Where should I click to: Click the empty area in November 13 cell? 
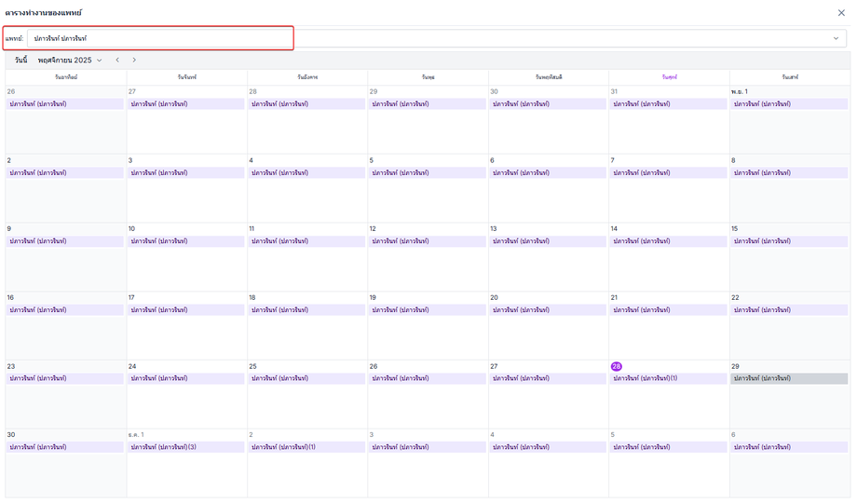click(548, 268)
